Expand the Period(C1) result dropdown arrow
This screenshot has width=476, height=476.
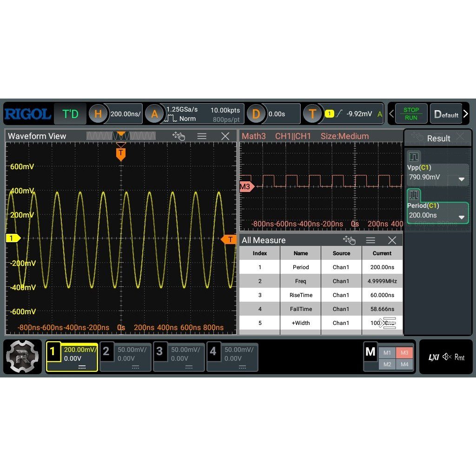[x=462, y=217]
